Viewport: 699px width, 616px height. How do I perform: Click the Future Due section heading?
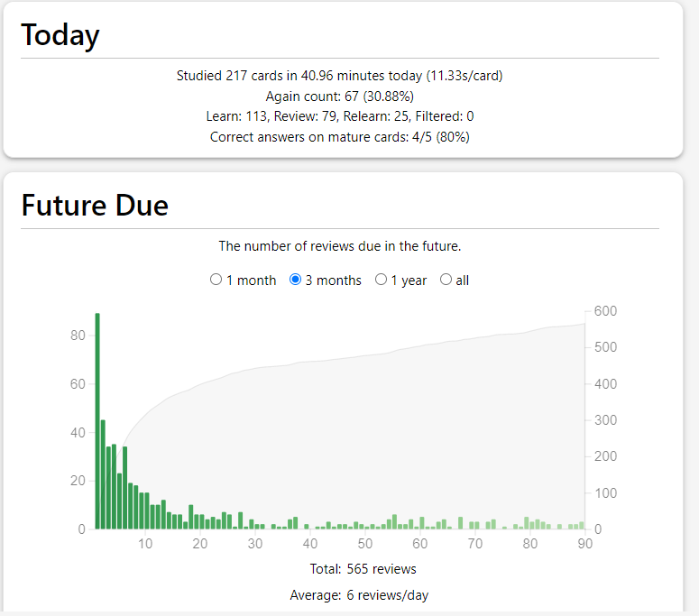point(95,206)
